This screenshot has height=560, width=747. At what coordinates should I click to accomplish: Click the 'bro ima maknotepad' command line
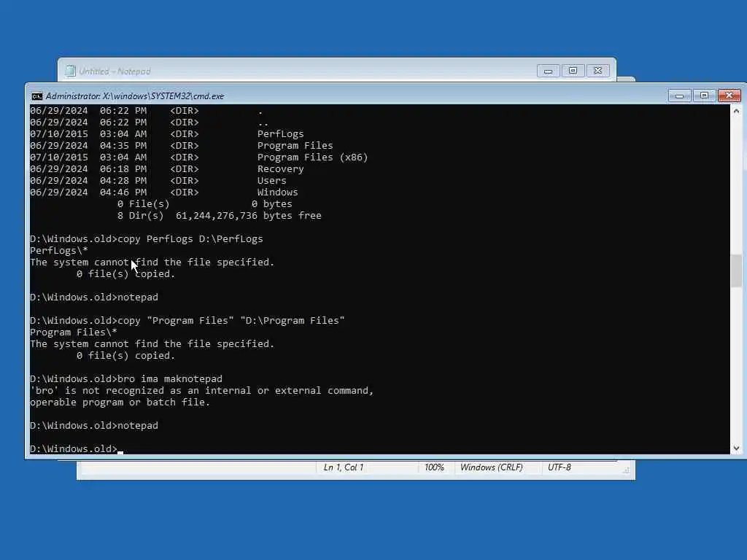pos(126,379)
